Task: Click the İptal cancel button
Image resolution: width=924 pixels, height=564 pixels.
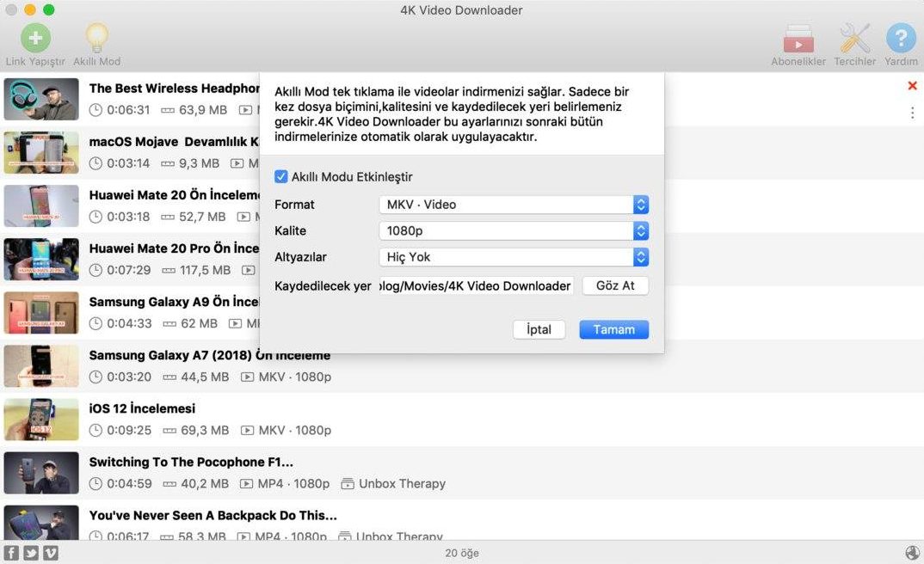Action: point(539,329)
